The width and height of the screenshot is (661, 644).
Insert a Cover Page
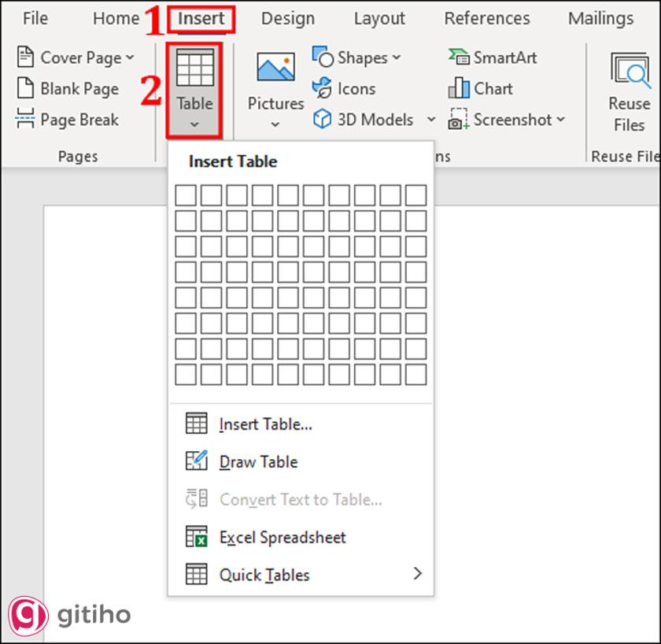[x=76, y=57]
